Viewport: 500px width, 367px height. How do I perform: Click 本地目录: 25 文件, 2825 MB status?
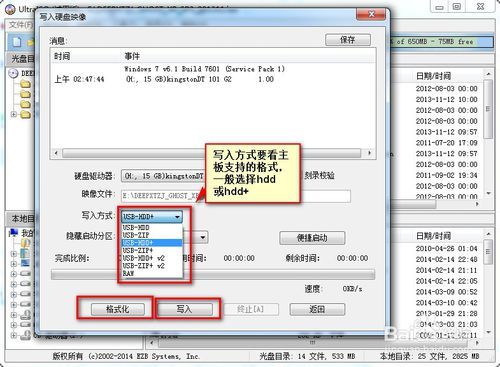[429, 356]
